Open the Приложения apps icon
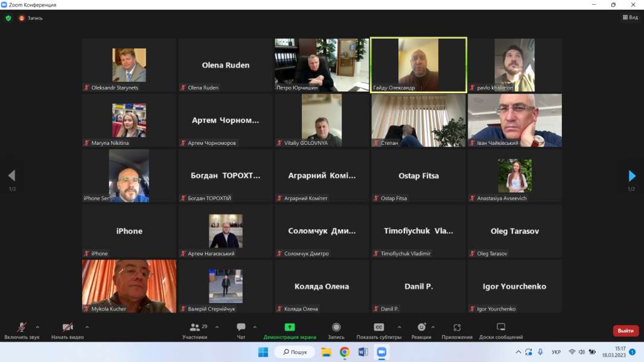 (x=457, y=328)
